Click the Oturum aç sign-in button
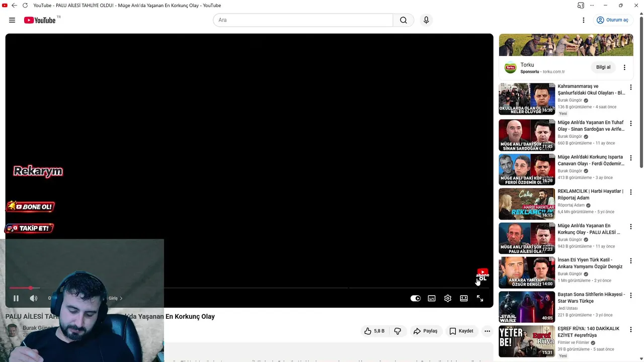 coord(612,20)
